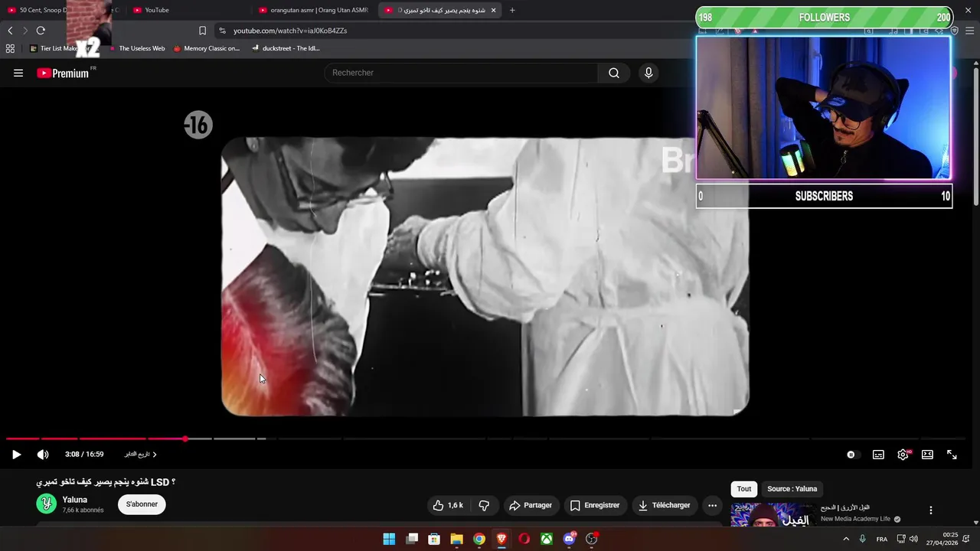980x551 pixels.
Task: Dislike the video with the thumbs-down icon
Action: coord(484,505)
